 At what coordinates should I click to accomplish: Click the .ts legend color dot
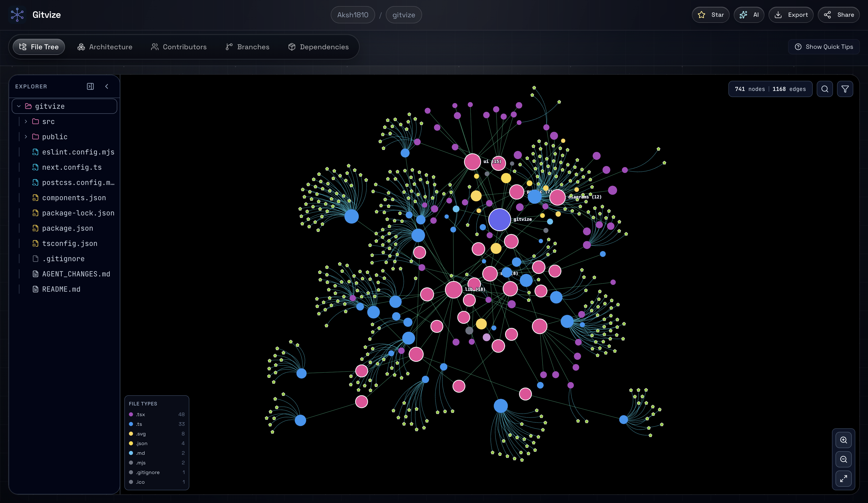[131, 424]
